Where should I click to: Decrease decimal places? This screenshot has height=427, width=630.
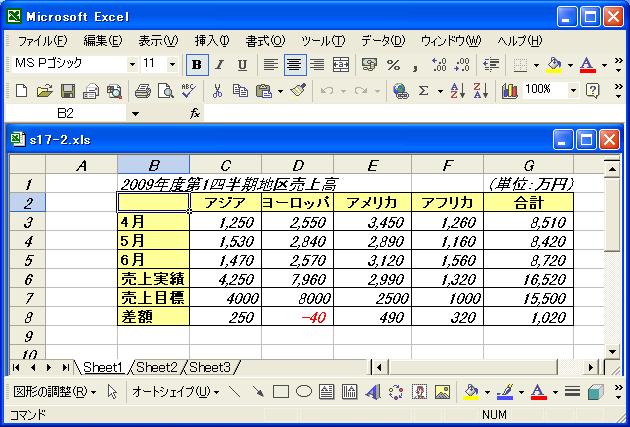[462, 65]
